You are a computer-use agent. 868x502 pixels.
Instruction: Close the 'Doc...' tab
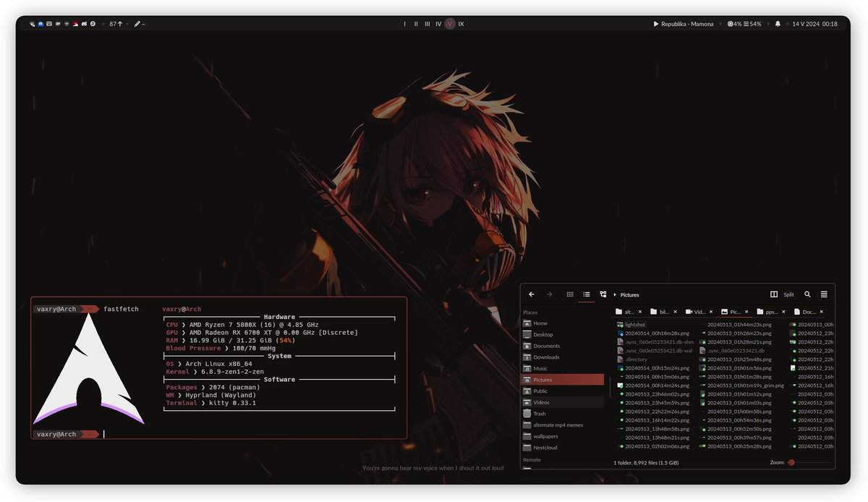(x=822, y=312)
